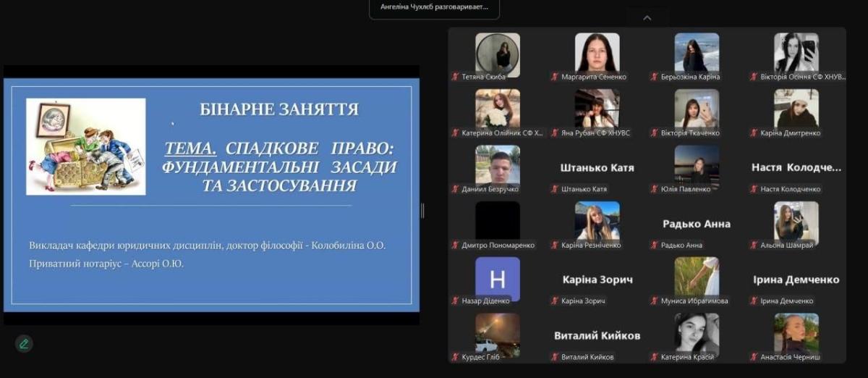Grab the divider handle beside the shared slide
This screenshot has height=378, width=868.
coord(422,210)
